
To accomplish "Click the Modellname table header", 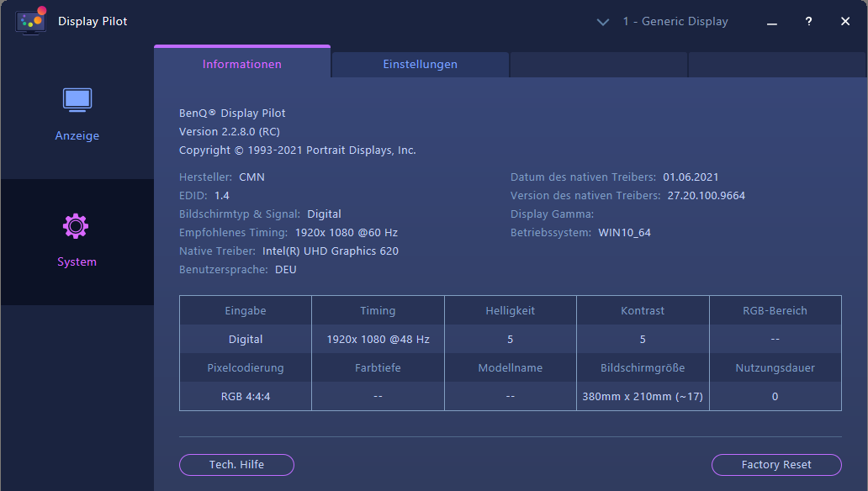I will [x=510, y=368].
